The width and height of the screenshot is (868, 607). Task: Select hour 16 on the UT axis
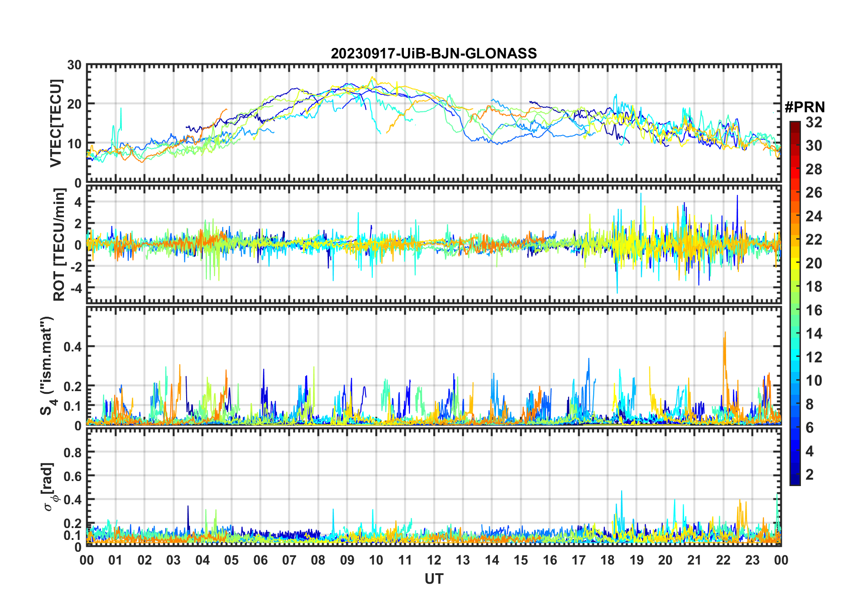[550, 560]
